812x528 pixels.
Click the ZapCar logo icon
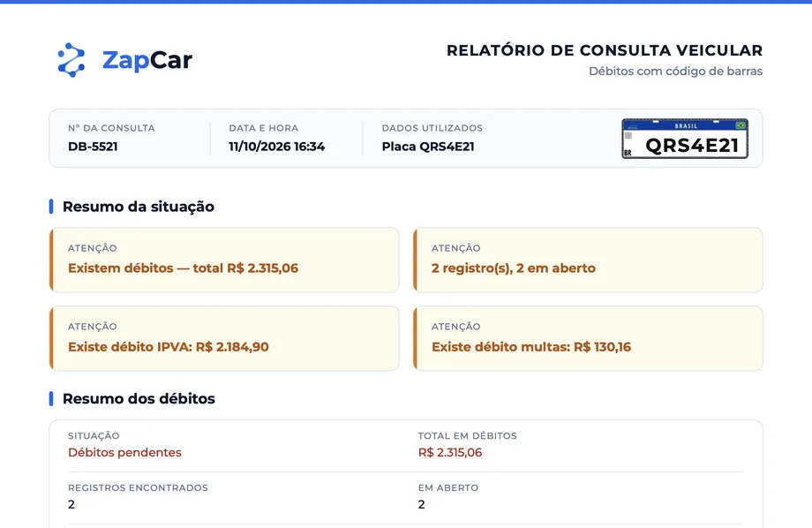point(71,60)
